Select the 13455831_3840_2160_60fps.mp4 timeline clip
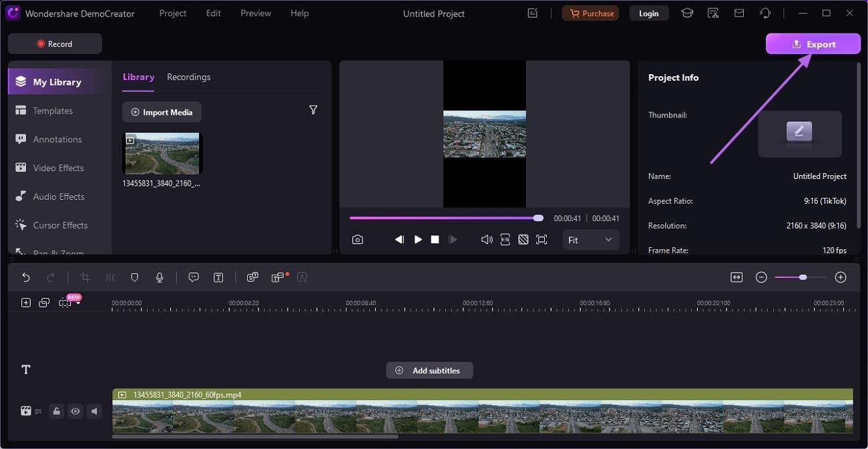This screenshot has height=449, width=868. click(x=482, y=411)
